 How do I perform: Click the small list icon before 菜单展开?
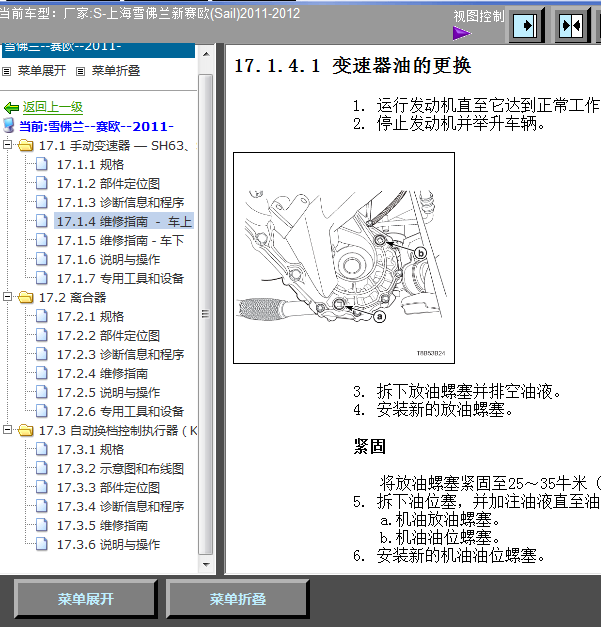click(6, 71)
